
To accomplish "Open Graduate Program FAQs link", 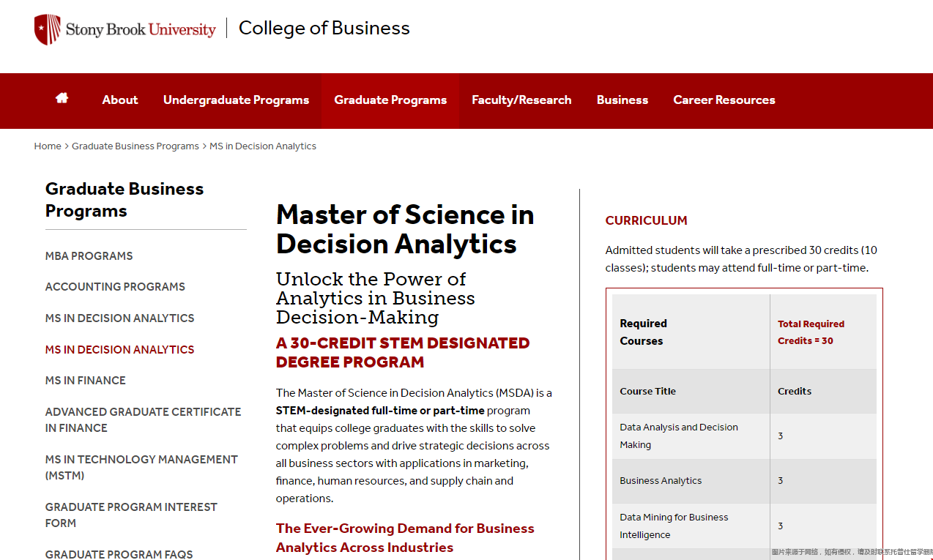I will point(119,554).
